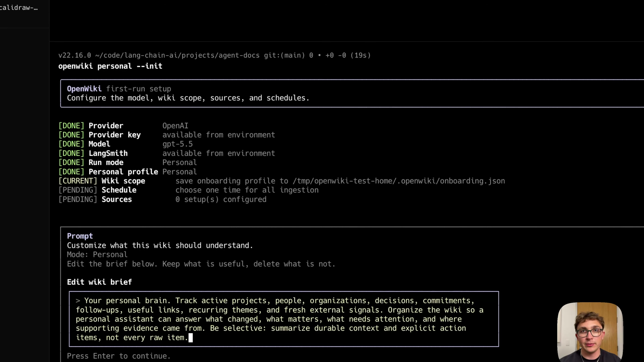Click the OpenWiki first-run setup header

[119, 89]
